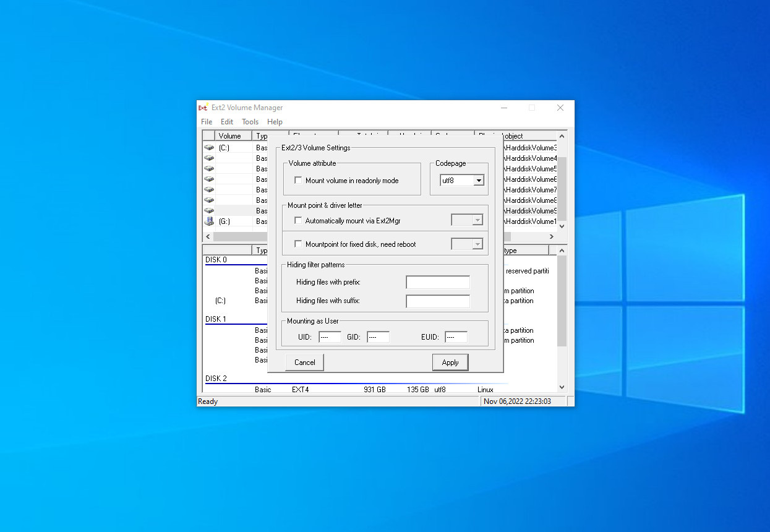Click the drive icon next to (G:)
The height and width of the screenshot is (532, 770).
208,221
